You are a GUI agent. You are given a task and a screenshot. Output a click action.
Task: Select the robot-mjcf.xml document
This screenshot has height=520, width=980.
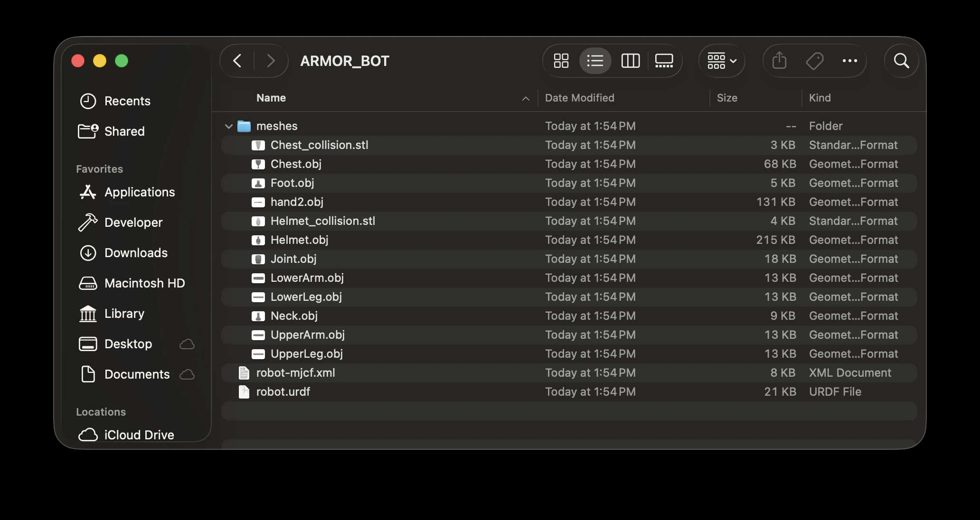pyautogui.click(x=569, y=373)
